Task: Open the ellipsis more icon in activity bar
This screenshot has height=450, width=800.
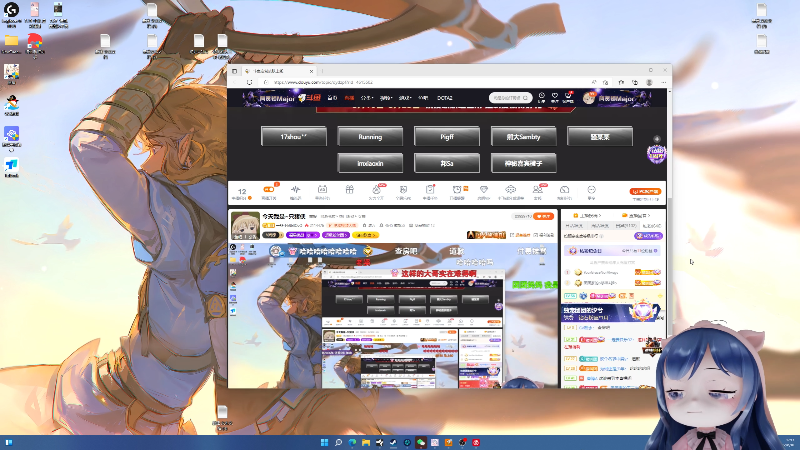Action: click(591, 191)
